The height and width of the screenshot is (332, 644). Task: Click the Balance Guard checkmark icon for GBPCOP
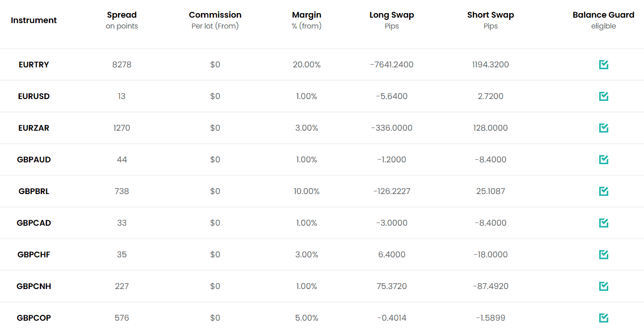pyautogui.click(x=603, y=318)
